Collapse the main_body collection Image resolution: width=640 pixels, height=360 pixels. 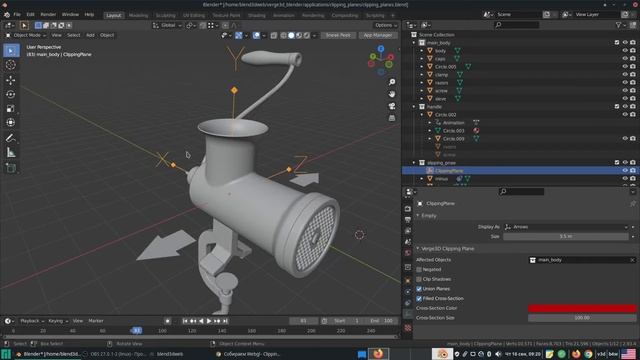414,43
